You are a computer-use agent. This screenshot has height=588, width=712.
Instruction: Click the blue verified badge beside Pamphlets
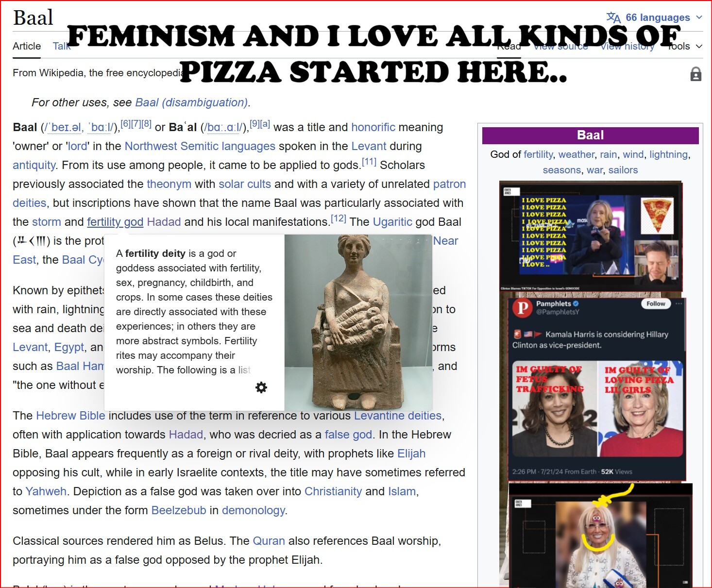pyautogui.click(x=576, y=303)
